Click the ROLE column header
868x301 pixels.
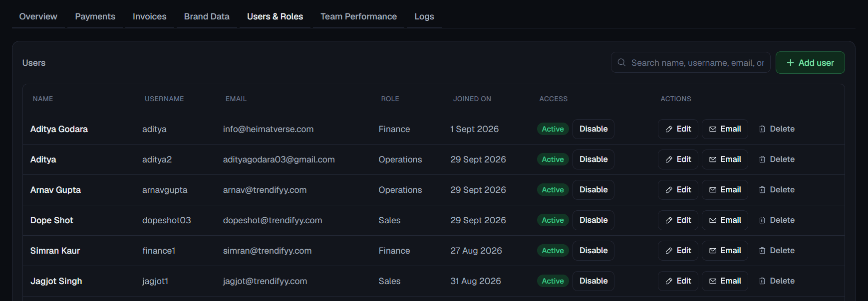coord(390,99)
